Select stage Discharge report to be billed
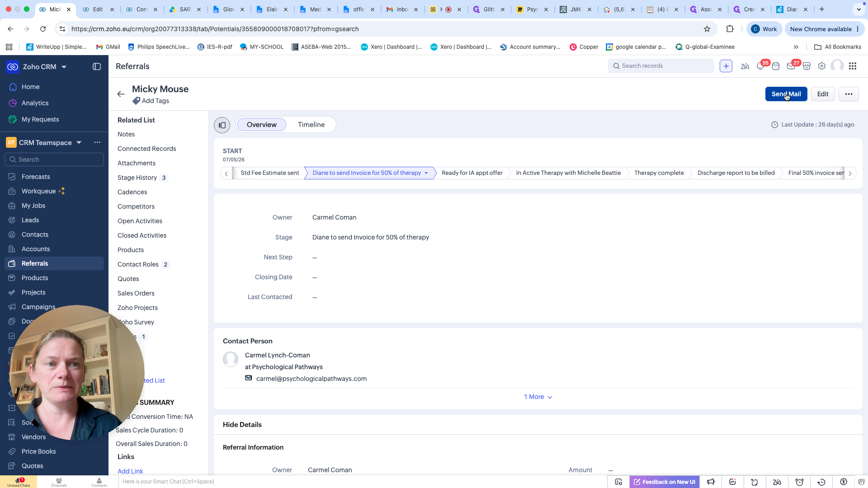This screenshot has width=868, height=488. click(736, 173)
